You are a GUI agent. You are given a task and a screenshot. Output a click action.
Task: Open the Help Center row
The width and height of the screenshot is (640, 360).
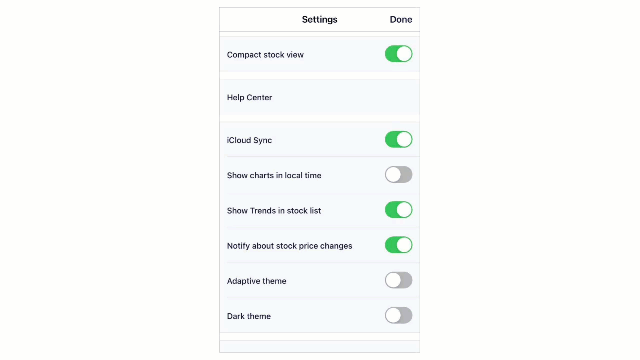pyautogui.click(x=320, y=98)
